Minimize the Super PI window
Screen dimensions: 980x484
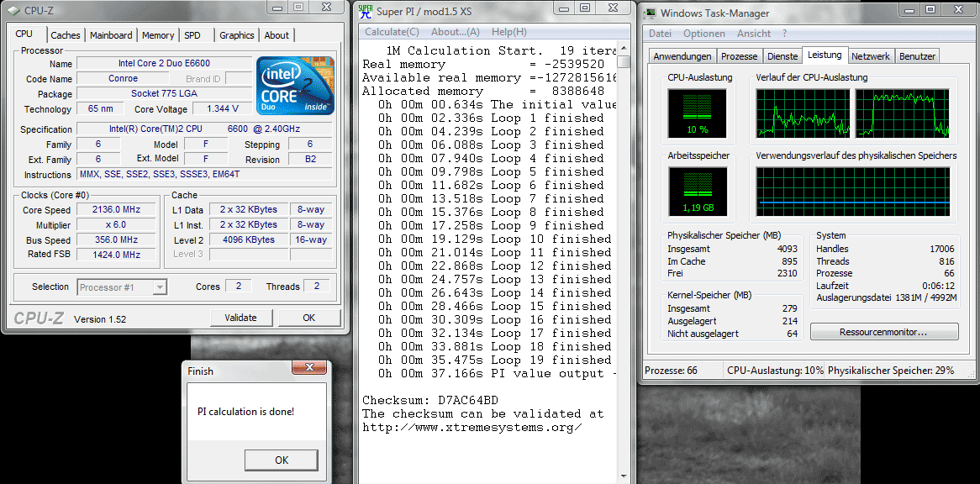pyautogui.click(x=562, y=8)
